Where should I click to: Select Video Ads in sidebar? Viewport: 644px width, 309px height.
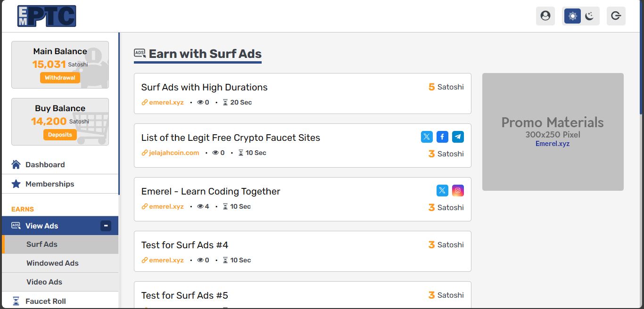coord(44,282)
